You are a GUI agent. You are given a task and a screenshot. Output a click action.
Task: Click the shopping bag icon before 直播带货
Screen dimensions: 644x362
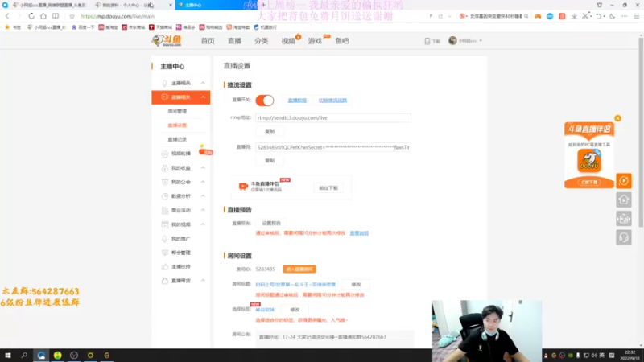pos(165,281)
